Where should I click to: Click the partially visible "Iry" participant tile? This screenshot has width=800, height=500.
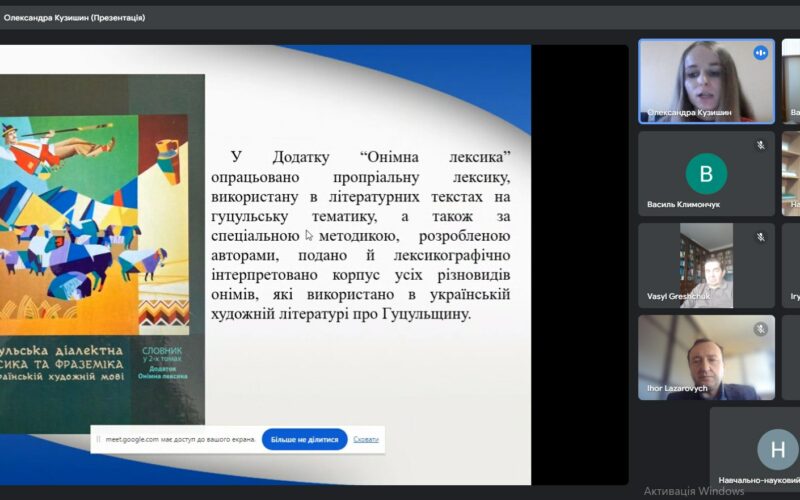click(x=793, y=265)
